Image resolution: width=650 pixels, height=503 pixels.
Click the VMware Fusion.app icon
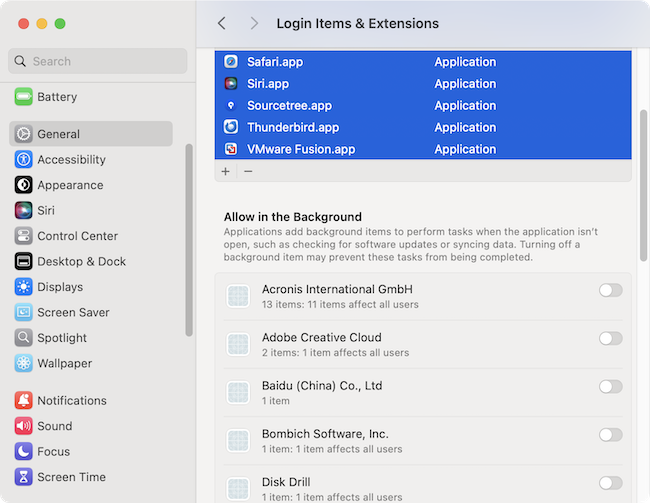pos(231,149)
